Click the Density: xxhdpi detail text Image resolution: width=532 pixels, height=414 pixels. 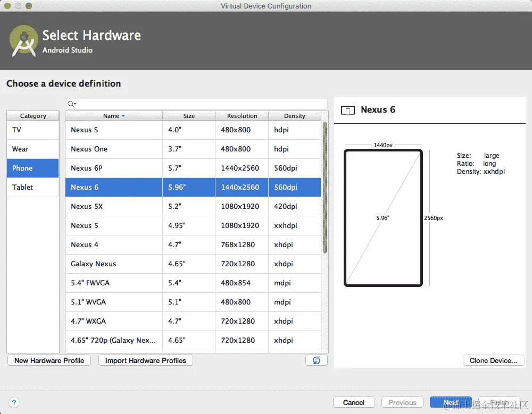(481, 172)
